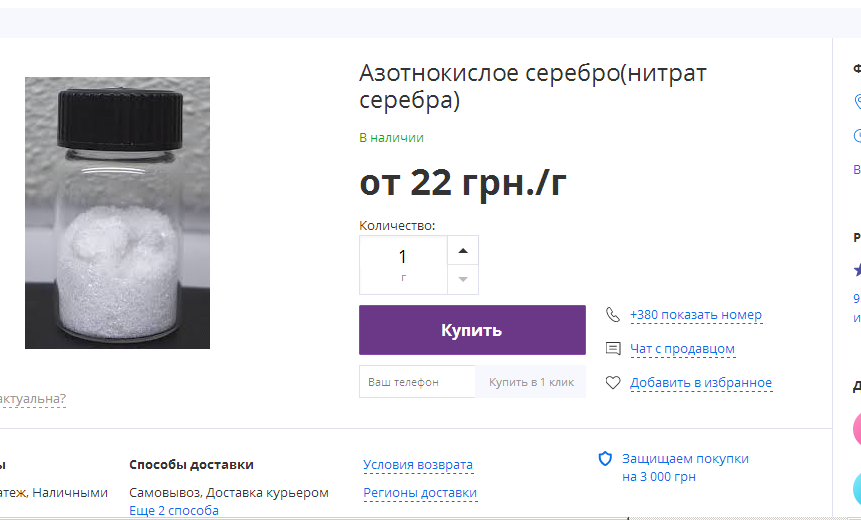861x520 pixels.
Task: Click the shield purchase protection icon
Action: pos(605,459)
